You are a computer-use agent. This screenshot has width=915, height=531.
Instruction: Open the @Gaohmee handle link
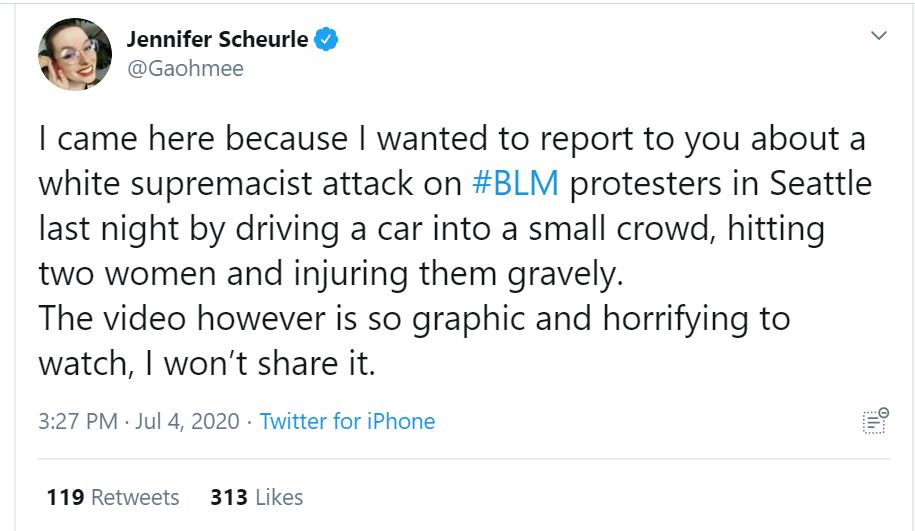[185, 69]
